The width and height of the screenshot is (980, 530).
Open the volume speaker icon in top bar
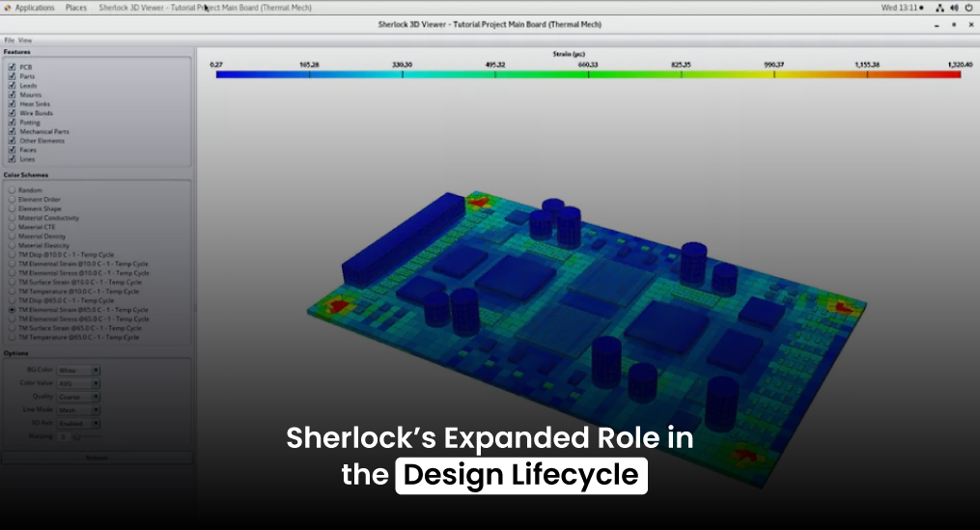[954, 8]
